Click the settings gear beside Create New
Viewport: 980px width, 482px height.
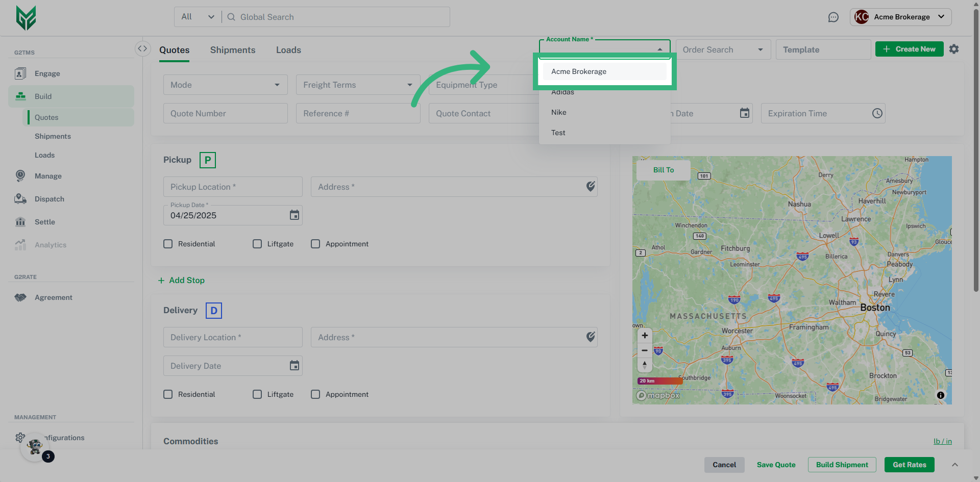[953, 49]
